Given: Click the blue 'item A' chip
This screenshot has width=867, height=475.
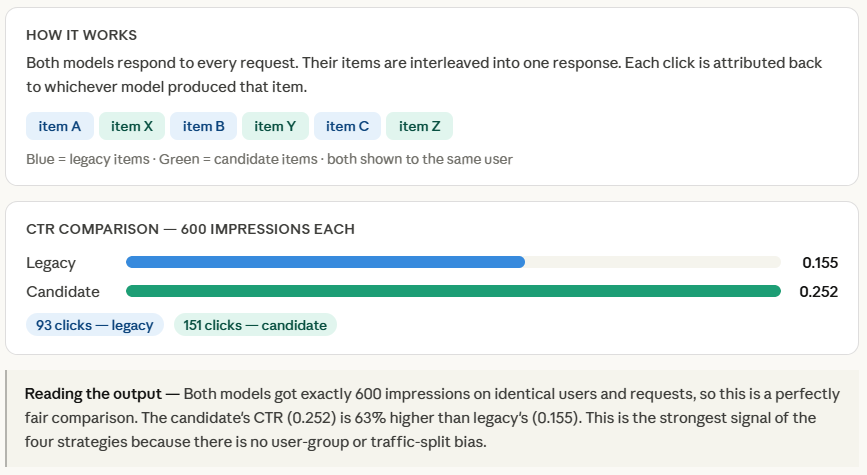Looking at the screenshot, I should click(60, 126).
